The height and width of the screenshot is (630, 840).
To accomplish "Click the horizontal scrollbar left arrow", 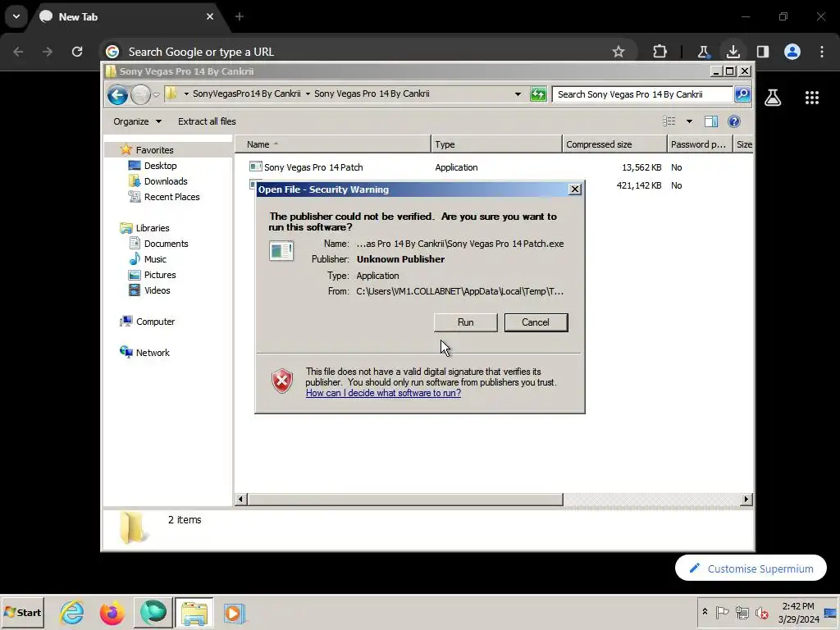I will tap(240, 500).
